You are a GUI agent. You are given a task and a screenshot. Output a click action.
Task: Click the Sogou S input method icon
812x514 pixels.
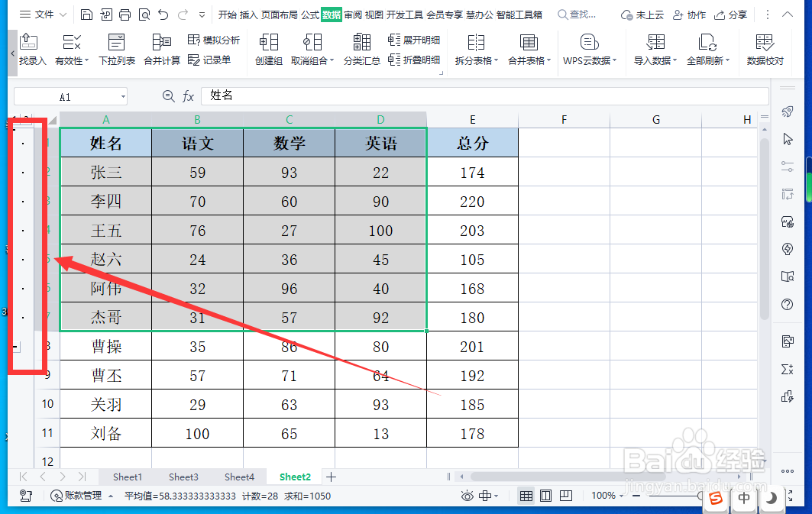(716, 498)
